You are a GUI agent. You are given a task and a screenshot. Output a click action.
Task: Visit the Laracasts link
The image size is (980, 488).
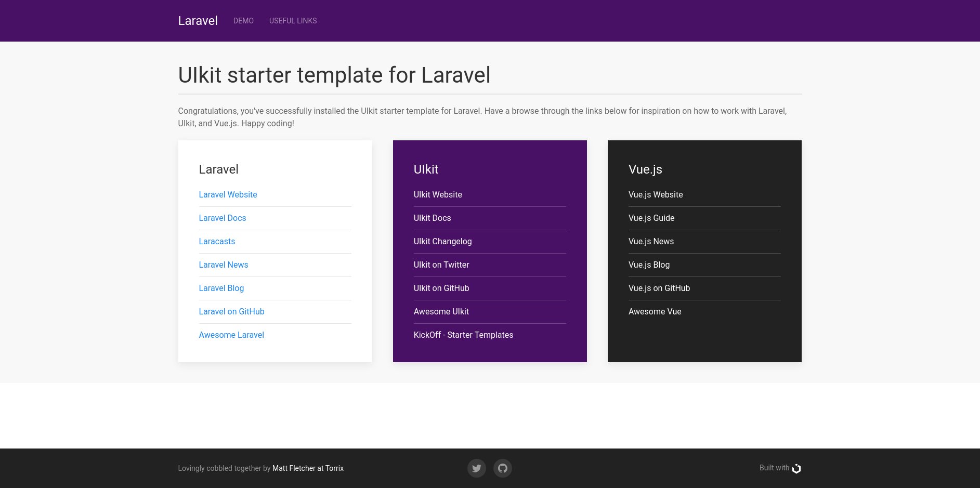[217, 241]
